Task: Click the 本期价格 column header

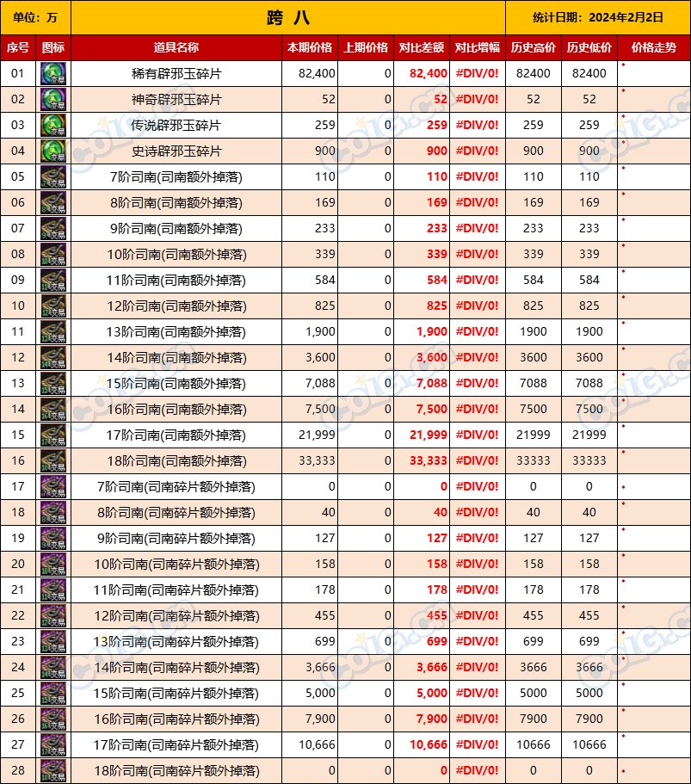Action: [x=310, y=47]
